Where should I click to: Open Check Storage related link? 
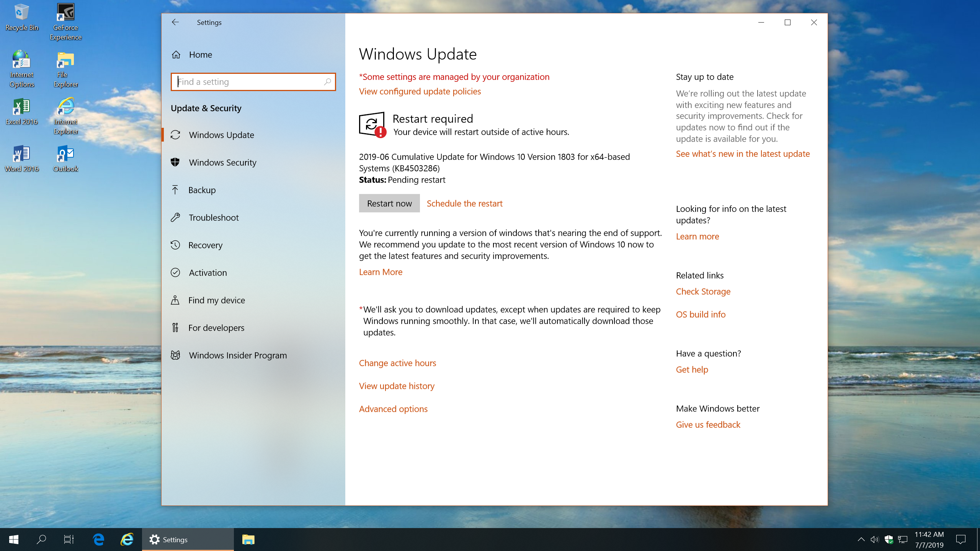click(703, 292)
